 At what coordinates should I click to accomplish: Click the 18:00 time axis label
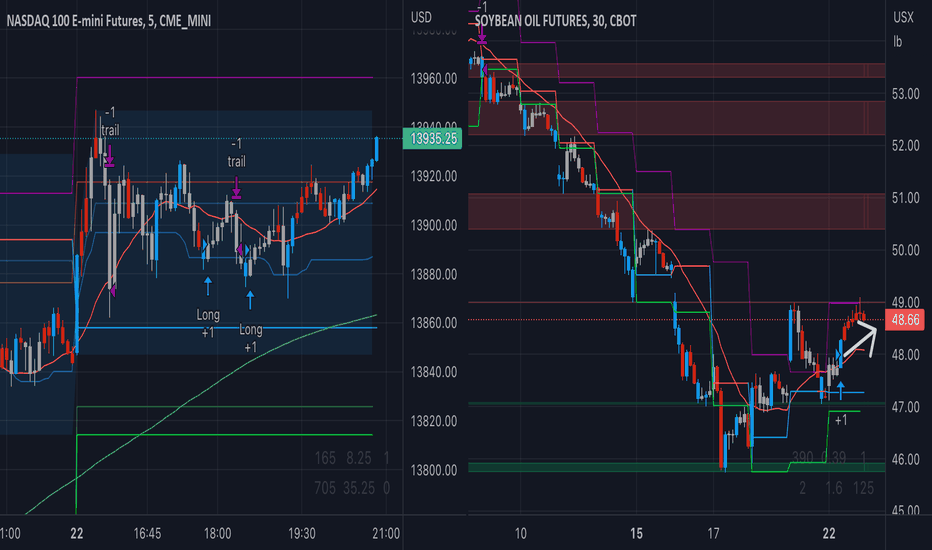click(218, 533)
